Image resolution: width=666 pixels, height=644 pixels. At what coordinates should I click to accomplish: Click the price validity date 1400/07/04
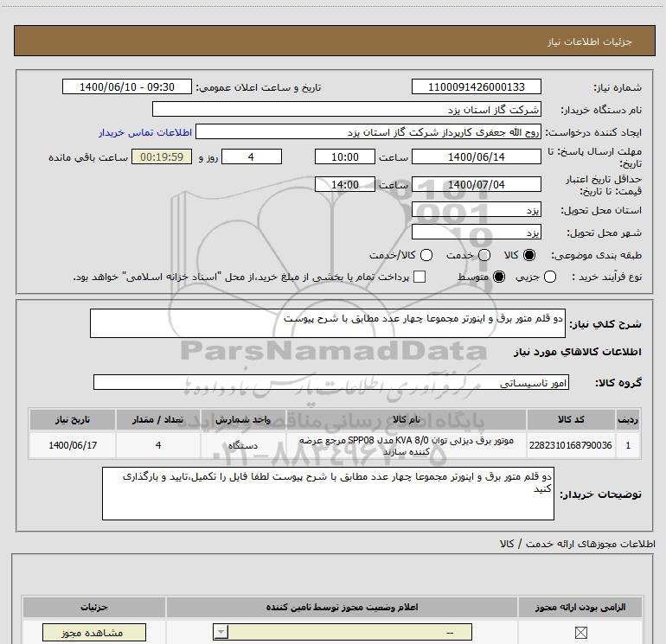476,184
